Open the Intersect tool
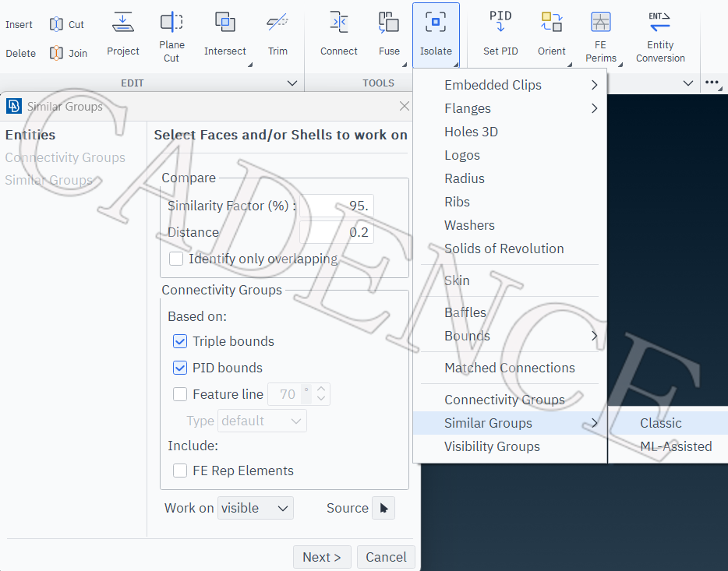The height and width of the screenshot is (571, 728). [225, 33]
